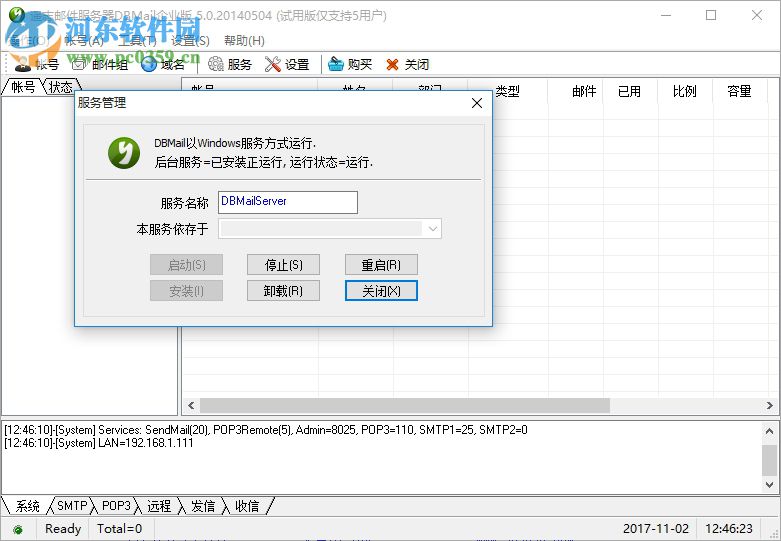Click into the 服务名称 DBMailServer field
This screenshot has height=541, width=781.
[x=288, y=202]
